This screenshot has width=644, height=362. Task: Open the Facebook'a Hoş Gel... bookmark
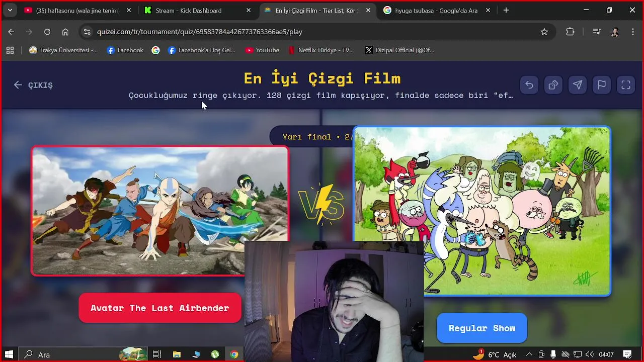202,50
